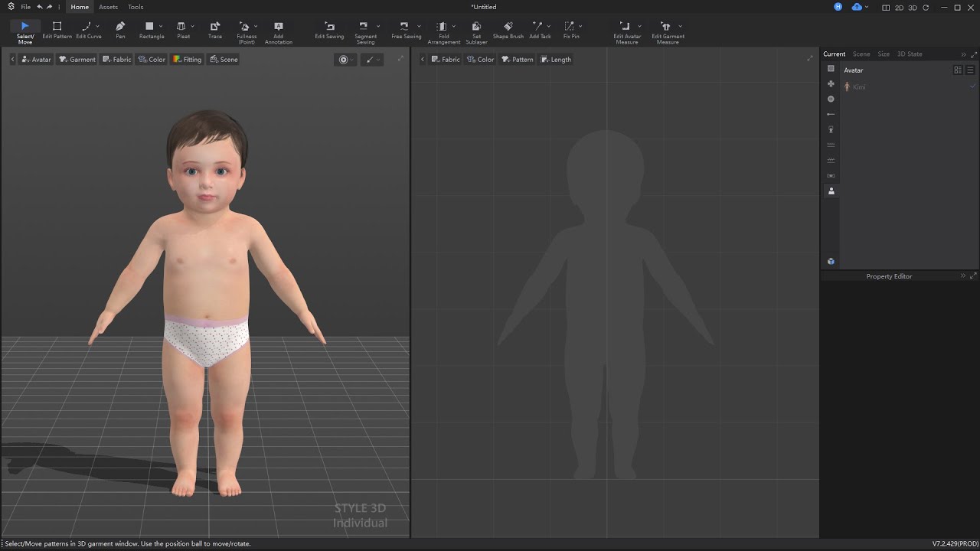Viewport: 980px width, 551px height.
Task: Open the 3D State panel tab
Action: pos(910,54)
